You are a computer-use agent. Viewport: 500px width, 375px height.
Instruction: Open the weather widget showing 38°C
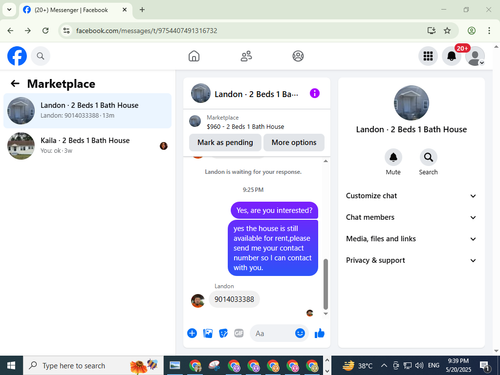[357, 366]
